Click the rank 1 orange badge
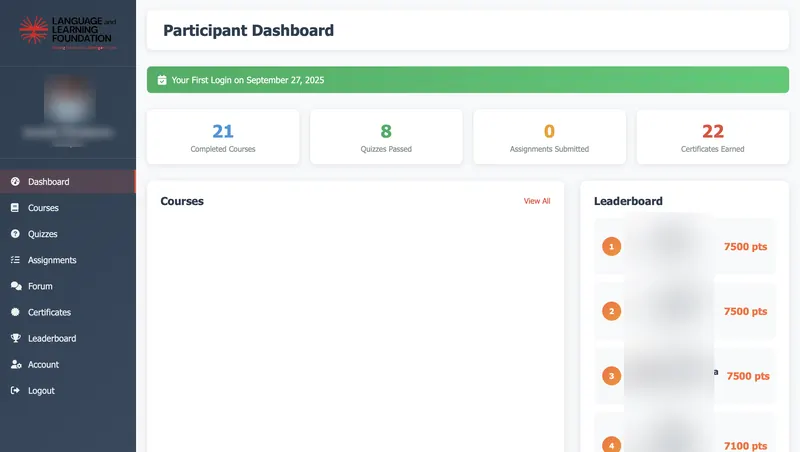The width and height of the screenshot is (800, 452). click(611, 246)
